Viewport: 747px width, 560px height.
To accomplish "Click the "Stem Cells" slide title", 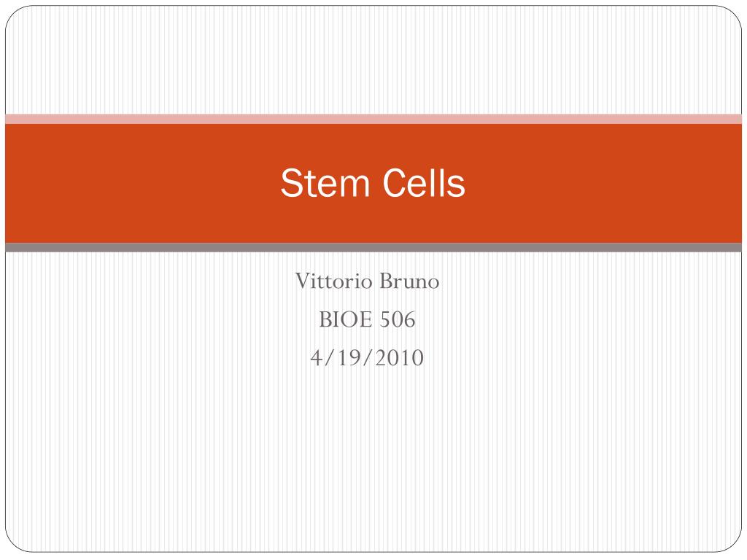I will pos(373,182).
